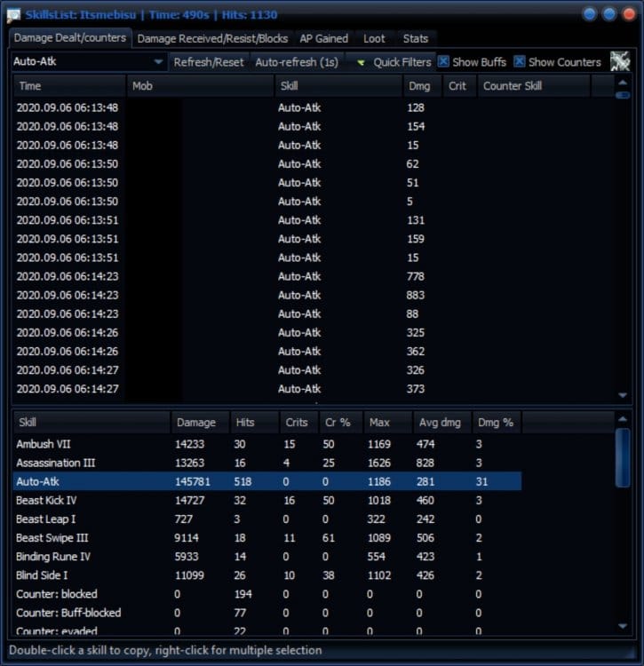Disable the Show Counters checkbox

521,62
